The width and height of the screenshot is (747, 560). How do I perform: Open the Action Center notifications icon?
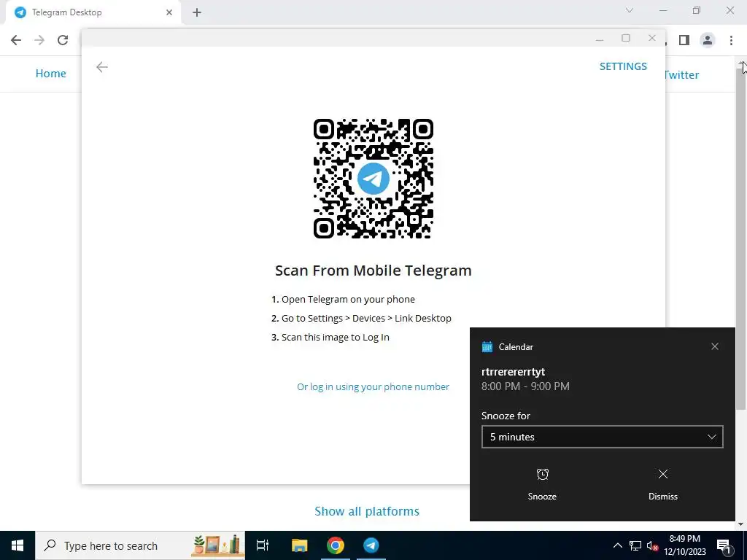(724, 545)
